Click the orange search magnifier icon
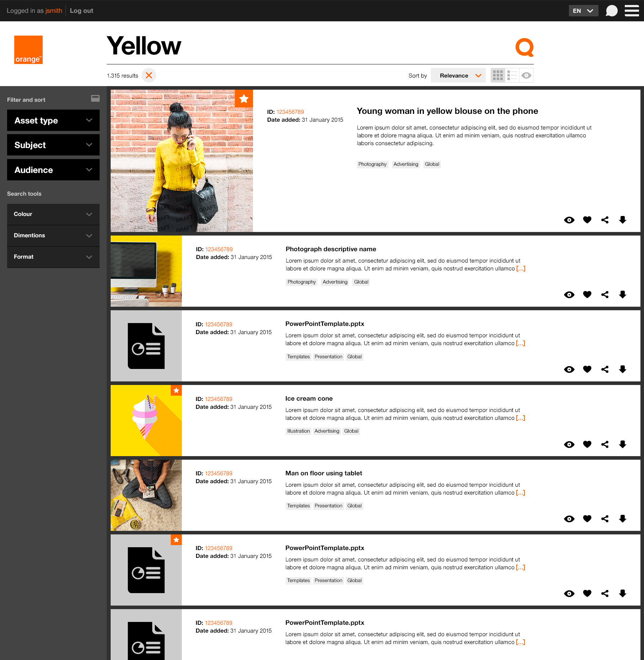 point(524,47)
